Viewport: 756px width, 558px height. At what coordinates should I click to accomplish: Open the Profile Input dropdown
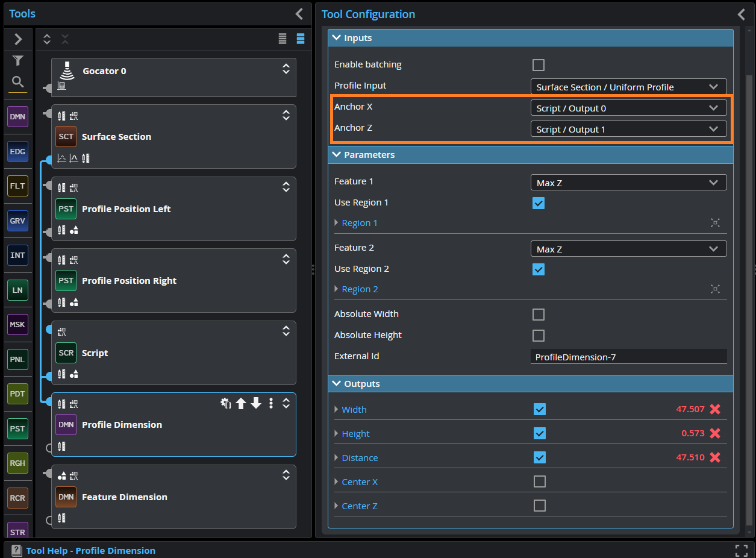pos(628,87)
